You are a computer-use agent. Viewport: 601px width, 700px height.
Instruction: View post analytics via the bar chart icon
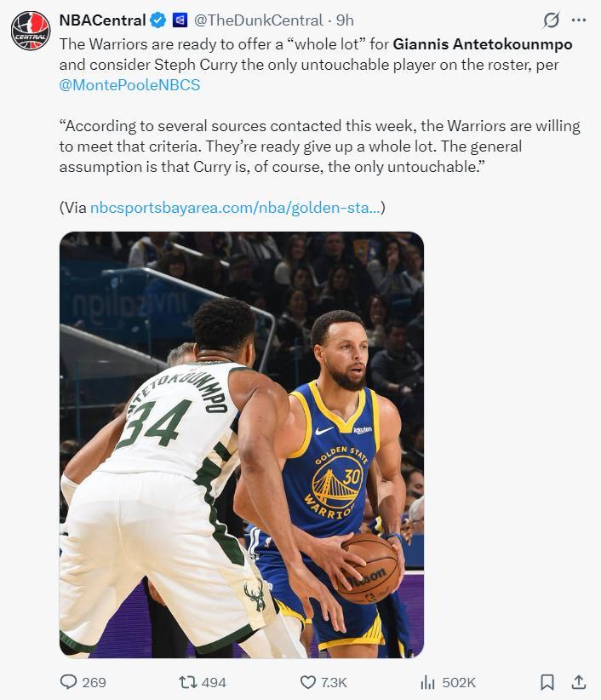[x=427, y=682]
